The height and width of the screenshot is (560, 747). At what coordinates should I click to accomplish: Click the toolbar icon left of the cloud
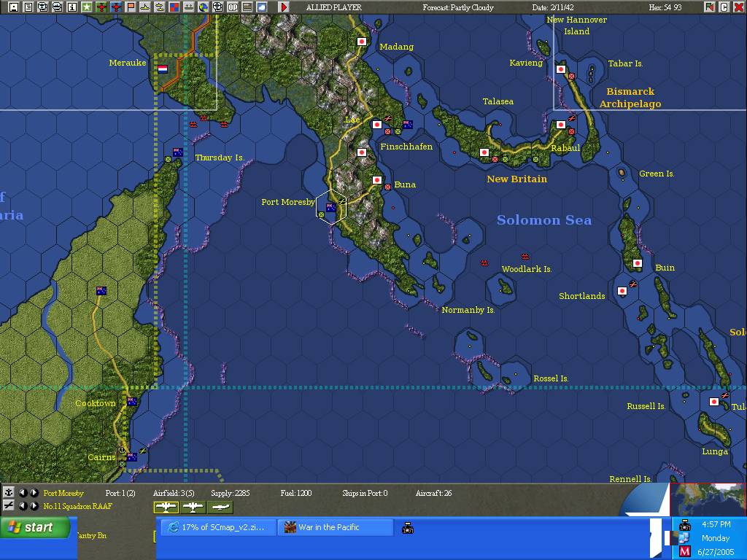pyautogui.click(x=247, y=7)
